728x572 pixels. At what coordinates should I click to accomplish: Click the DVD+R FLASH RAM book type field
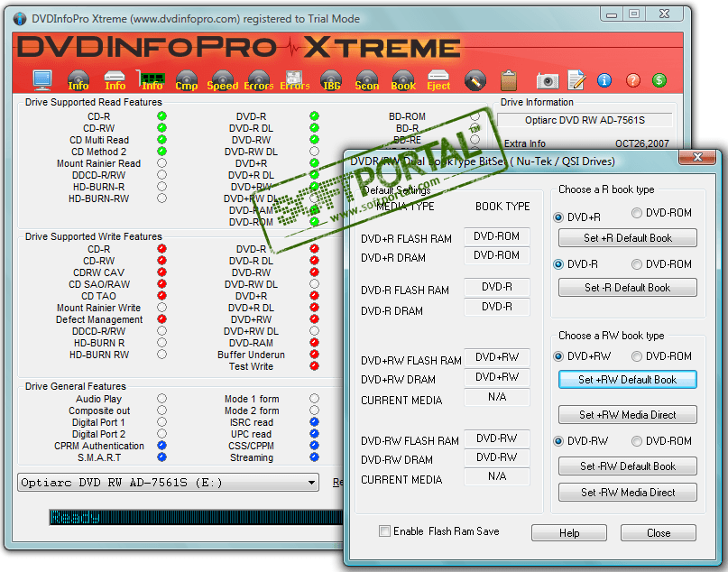pos(497,236)
